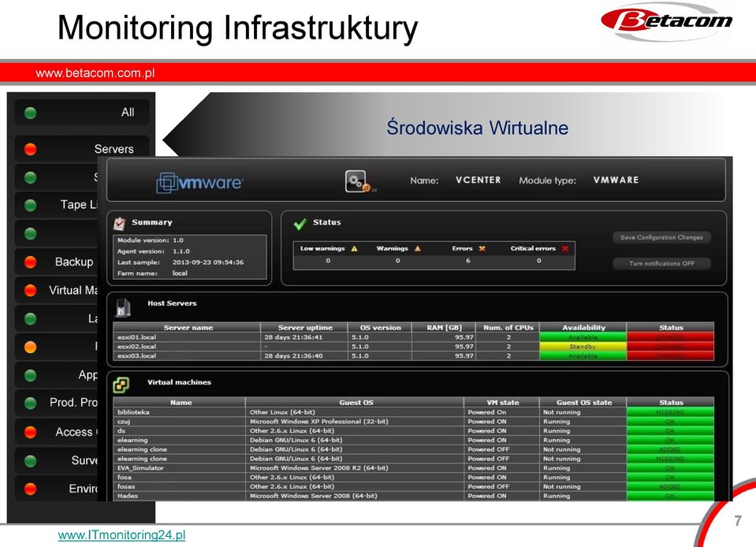Select the biblioteka virtual machine
Screen dimensions: 756x547
pos(133,412)
